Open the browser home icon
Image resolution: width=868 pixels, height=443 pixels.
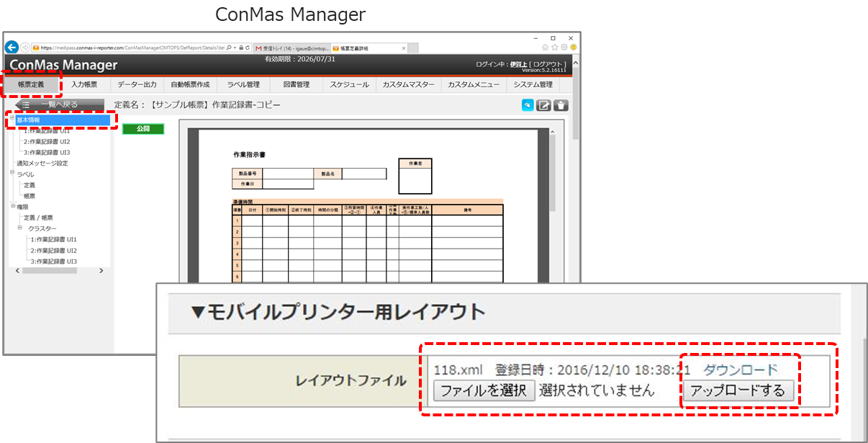point(546,48)
